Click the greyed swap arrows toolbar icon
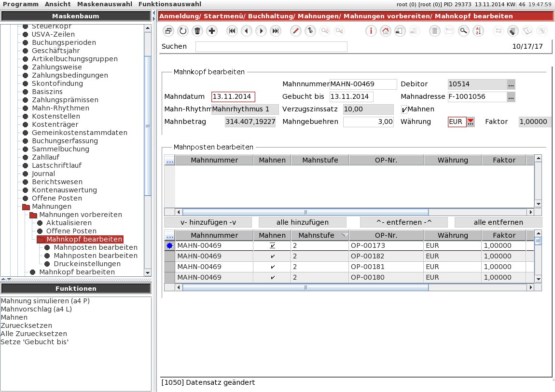555x392 pixels. tap(498, 31)
